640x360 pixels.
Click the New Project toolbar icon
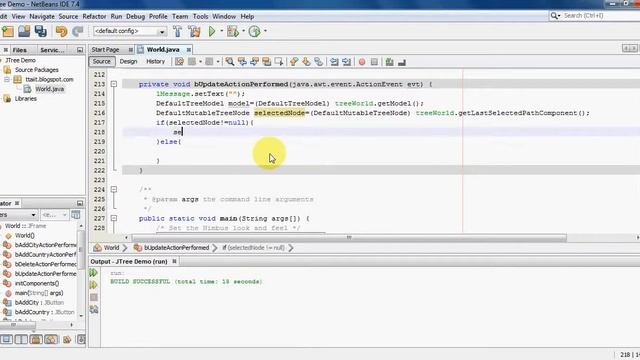(8, 31)
